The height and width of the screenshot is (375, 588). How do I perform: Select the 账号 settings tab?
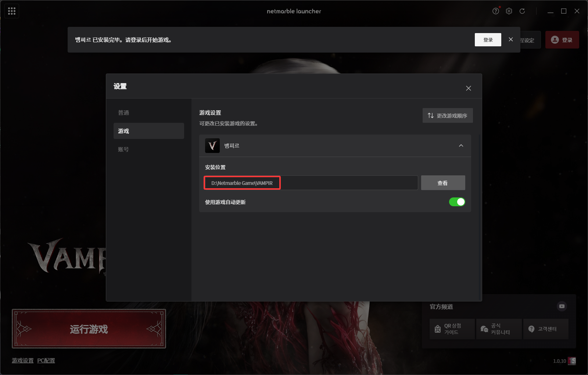tap(149, 149)
